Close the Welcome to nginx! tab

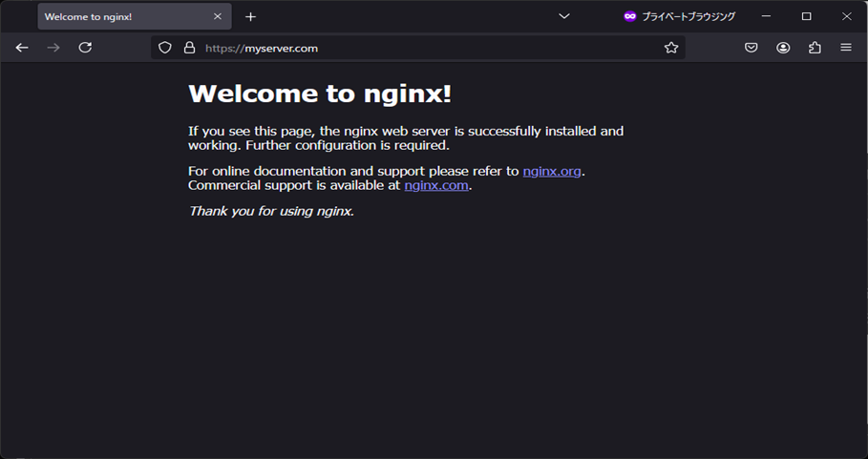pos(218,16)
